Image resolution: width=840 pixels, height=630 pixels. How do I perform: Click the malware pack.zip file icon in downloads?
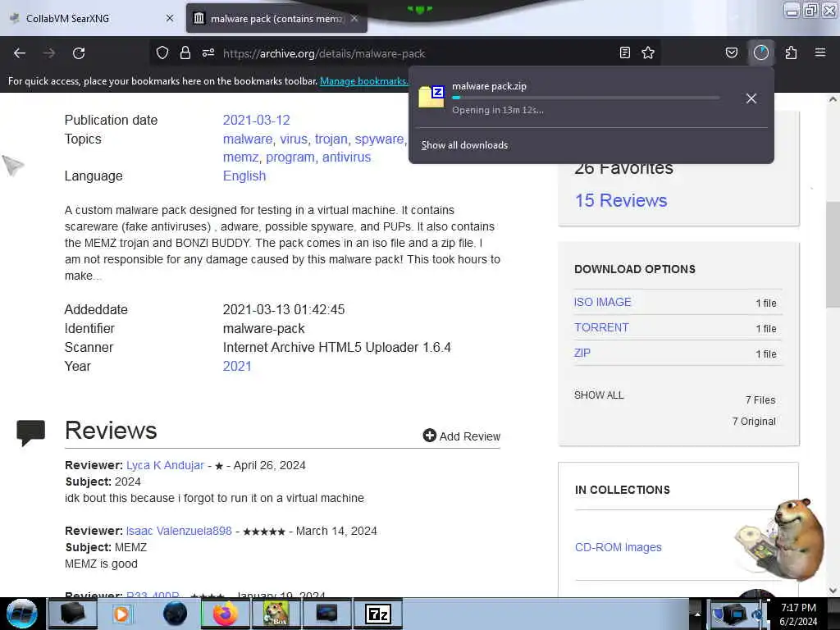pos(431,97)
